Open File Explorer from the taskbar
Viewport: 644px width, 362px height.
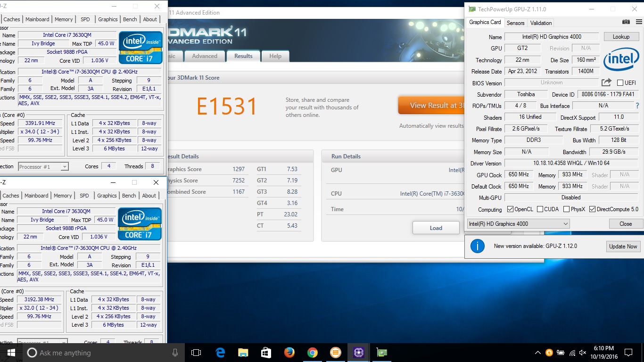tap(243, 353)
